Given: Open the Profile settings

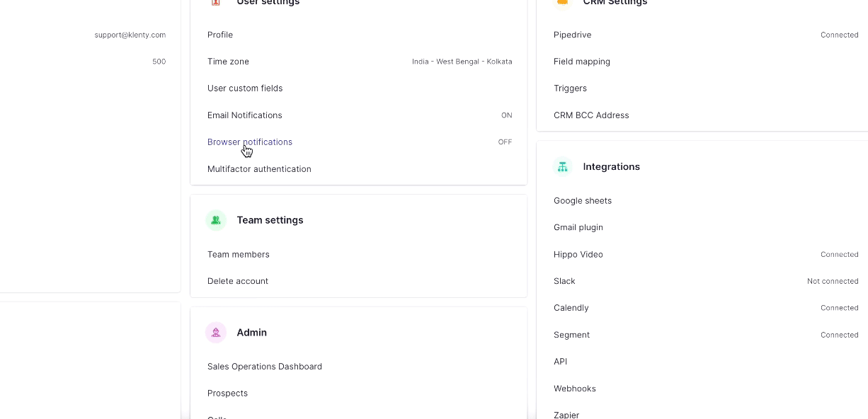Looking at the screenshot, I should [220, 35].
